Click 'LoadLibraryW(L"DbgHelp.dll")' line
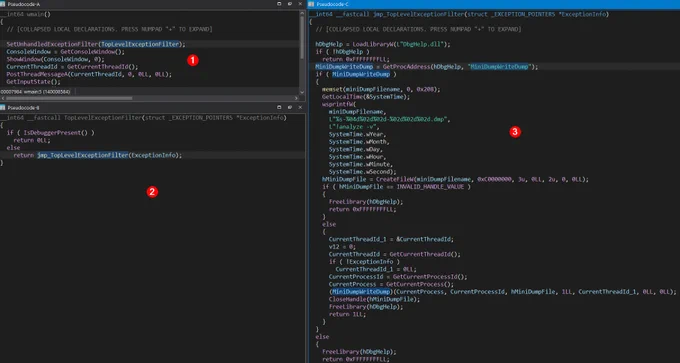The width and height of the screenshot is (680, 363). pos(383,44)
